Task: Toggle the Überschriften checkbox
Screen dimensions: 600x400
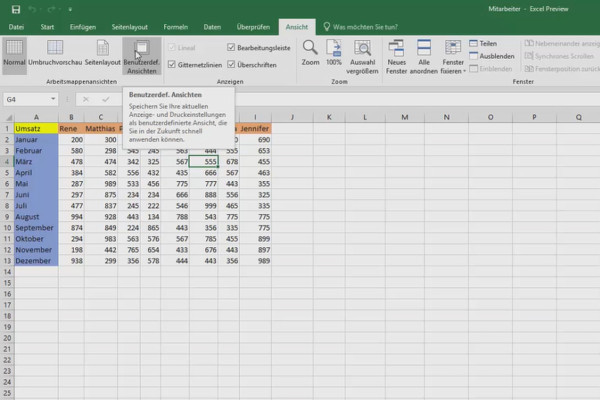Action: (x=231, y=64)
